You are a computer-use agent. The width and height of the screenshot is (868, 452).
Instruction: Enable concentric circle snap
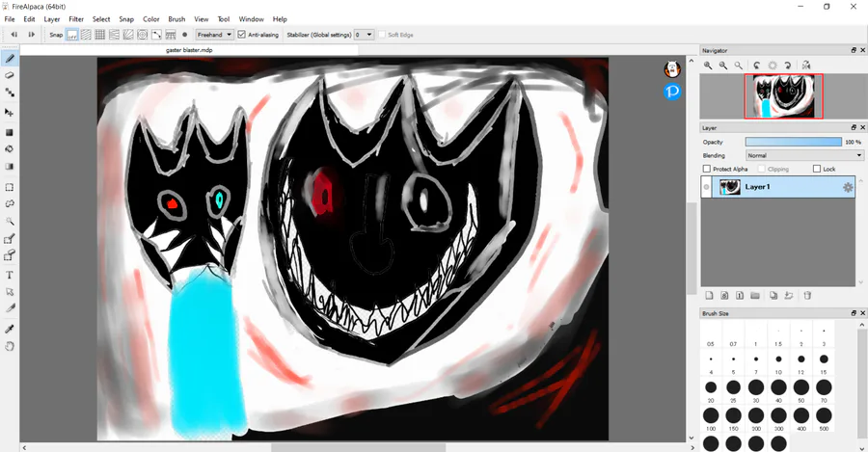[x=143, y=35]
